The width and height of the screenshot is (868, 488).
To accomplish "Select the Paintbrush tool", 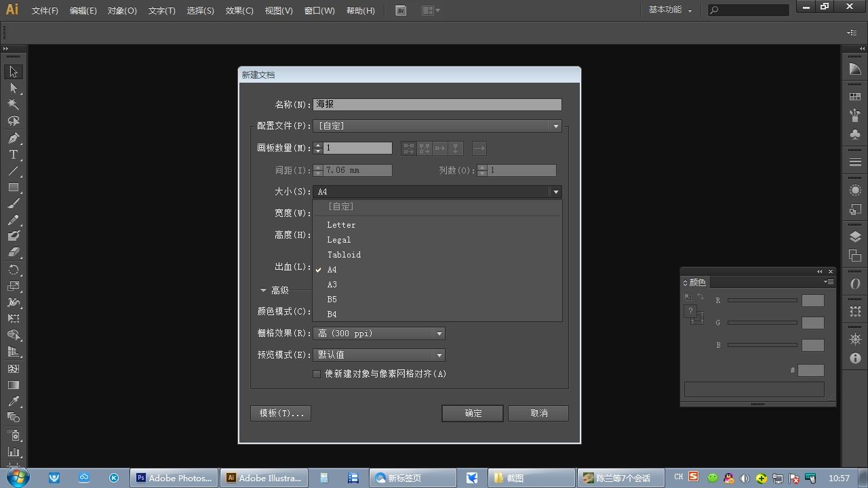I will pos(14,203).
